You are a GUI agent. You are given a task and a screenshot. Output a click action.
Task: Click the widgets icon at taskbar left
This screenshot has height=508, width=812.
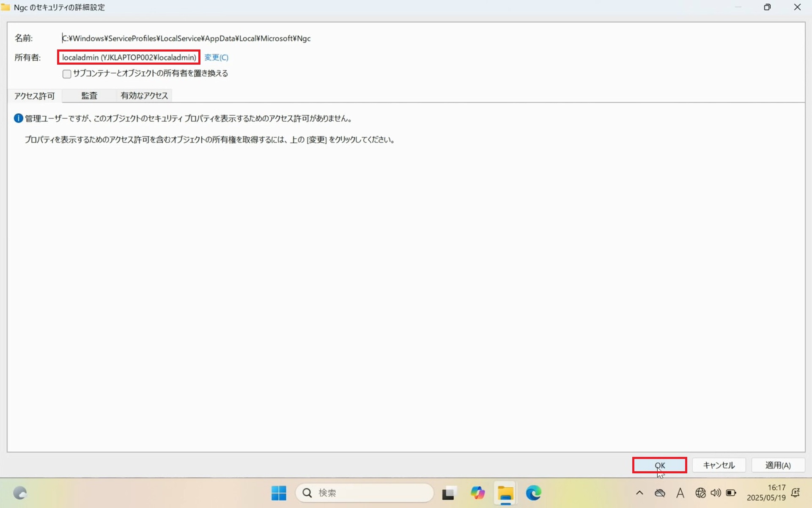(x=20, y=493)
